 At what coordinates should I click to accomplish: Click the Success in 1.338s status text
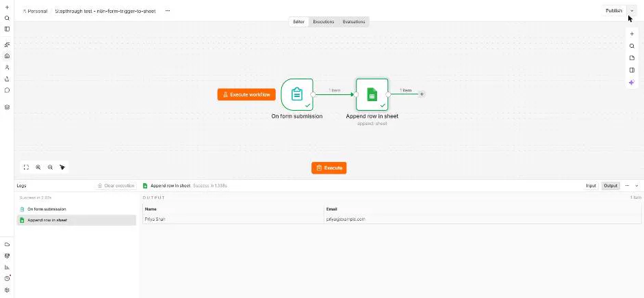tap(210, 186)
